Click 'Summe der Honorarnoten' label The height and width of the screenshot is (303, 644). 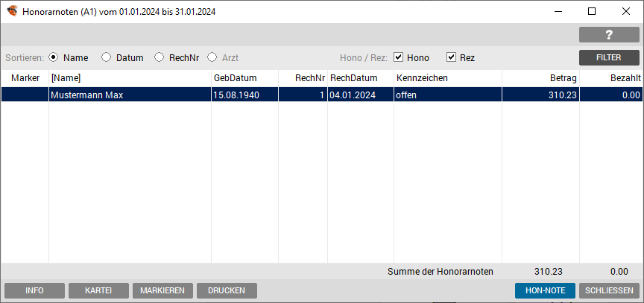pos(441,272)
